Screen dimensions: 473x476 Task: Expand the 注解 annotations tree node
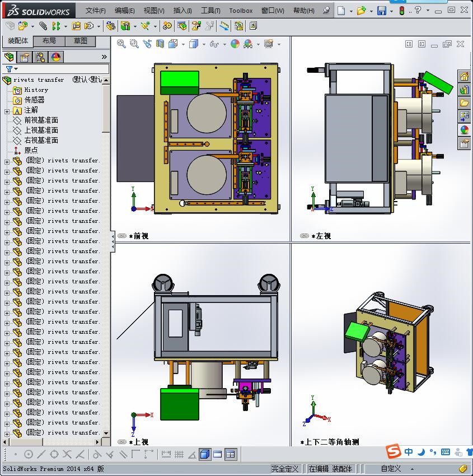[x=7, y=111]
